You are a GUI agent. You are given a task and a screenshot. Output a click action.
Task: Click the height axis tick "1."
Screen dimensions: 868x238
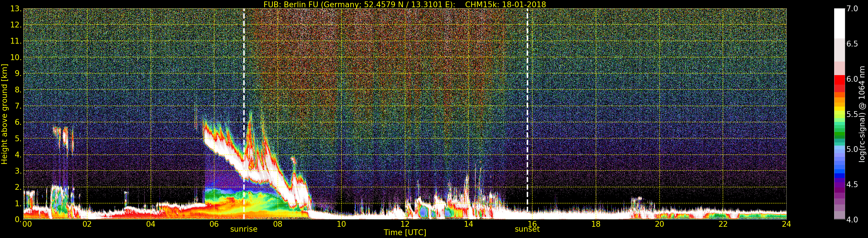(x=18, y=203)
